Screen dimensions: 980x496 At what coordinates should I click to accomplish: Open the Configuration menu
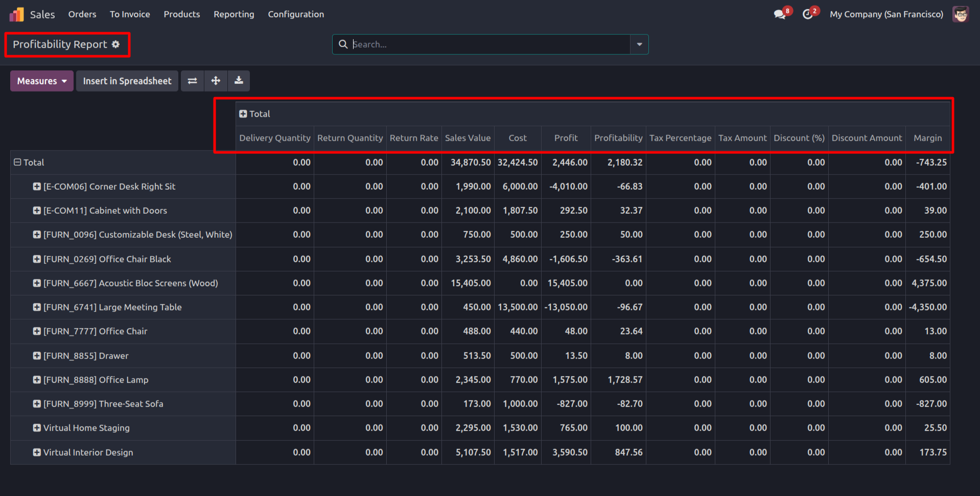[x=296, y=14]
